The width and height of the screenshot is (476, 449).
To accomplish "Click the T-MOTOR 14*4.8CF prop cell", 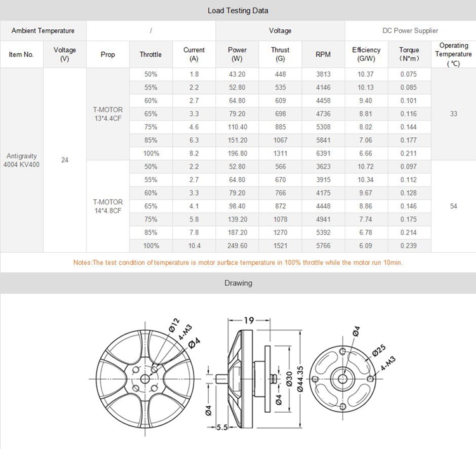I will coord(108,206).
